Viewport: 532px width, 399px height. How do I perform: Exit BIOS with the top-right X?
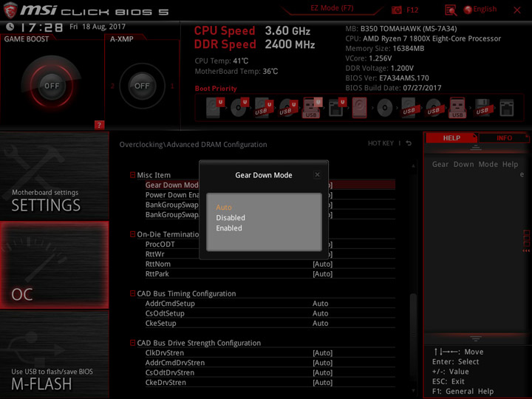pos(517,10)
